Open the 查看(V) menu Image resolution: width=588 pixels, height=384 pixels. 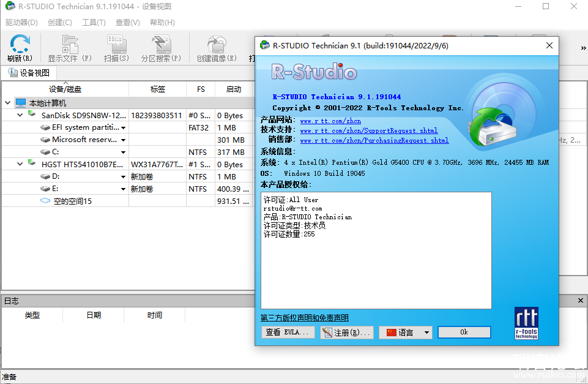tap(127, 23)
